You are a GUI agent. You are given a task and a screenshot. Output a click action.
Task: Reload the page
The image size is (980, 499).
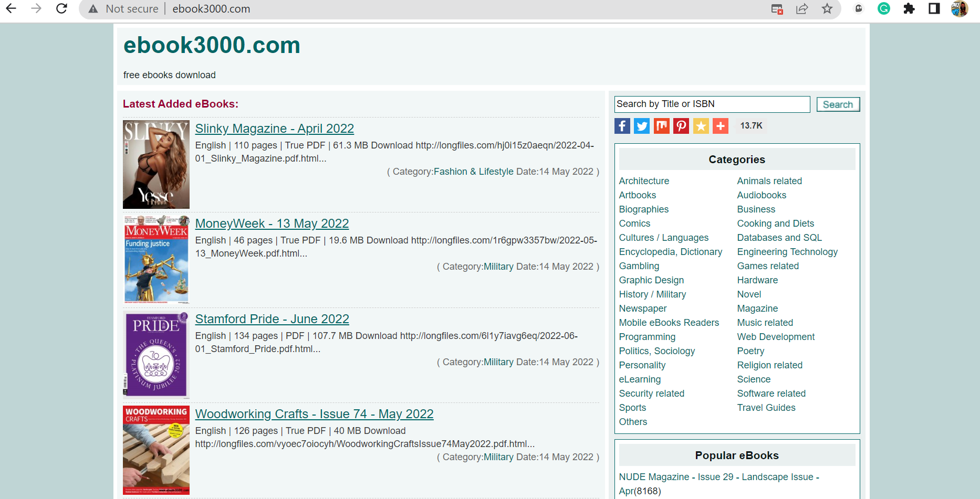(61, 9)
